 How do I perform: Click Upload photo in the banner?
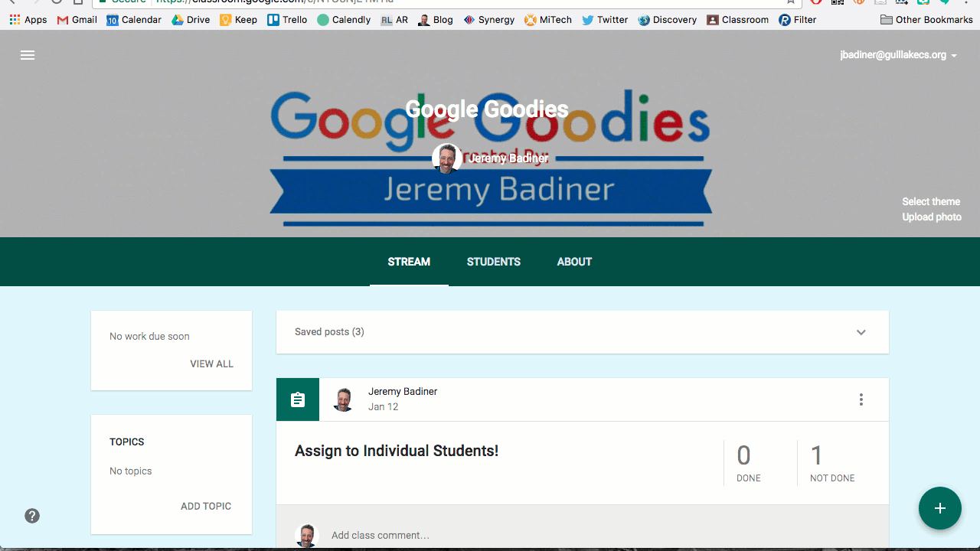[932, 217]
